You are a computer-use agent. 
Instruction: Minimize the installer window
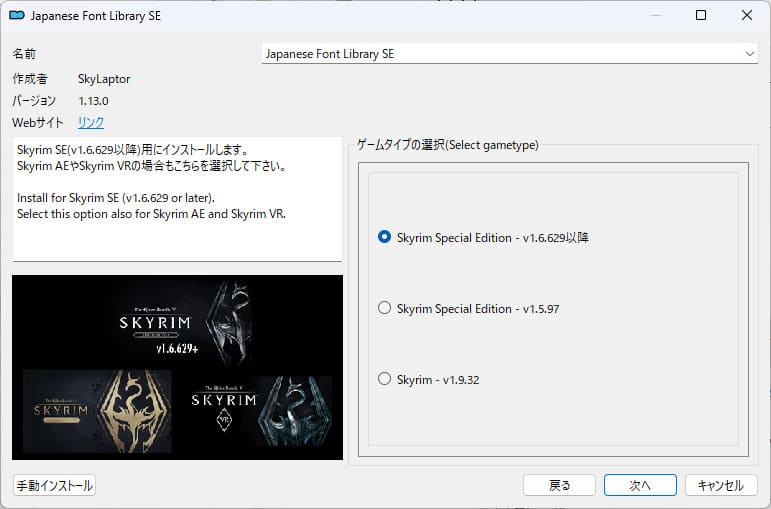[655, 15]
